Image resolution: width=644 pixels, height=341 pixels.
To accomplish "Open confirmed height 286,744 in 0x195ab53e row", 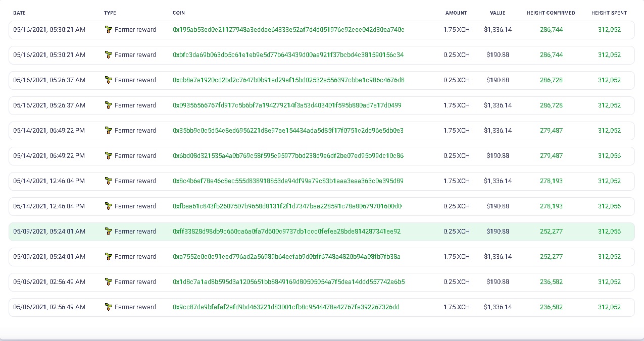I will (551, 30).
